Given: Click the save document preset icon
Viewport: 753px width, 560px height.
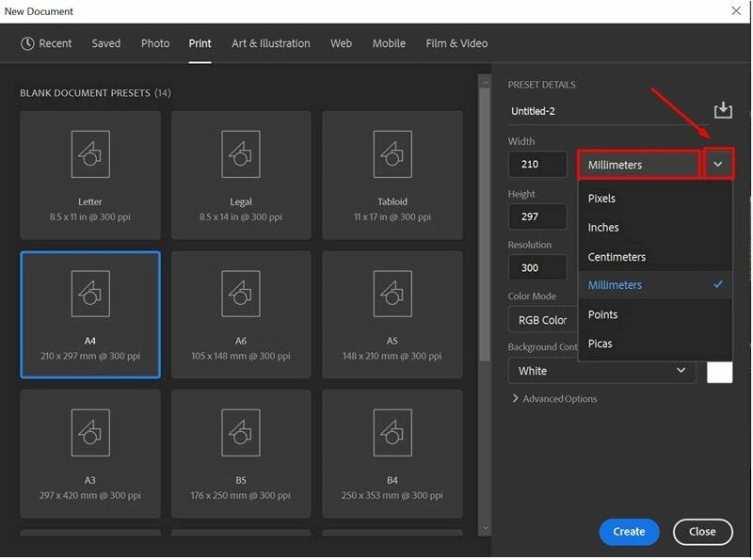Looking at the screenshot, I should click(x=723, y=109).
